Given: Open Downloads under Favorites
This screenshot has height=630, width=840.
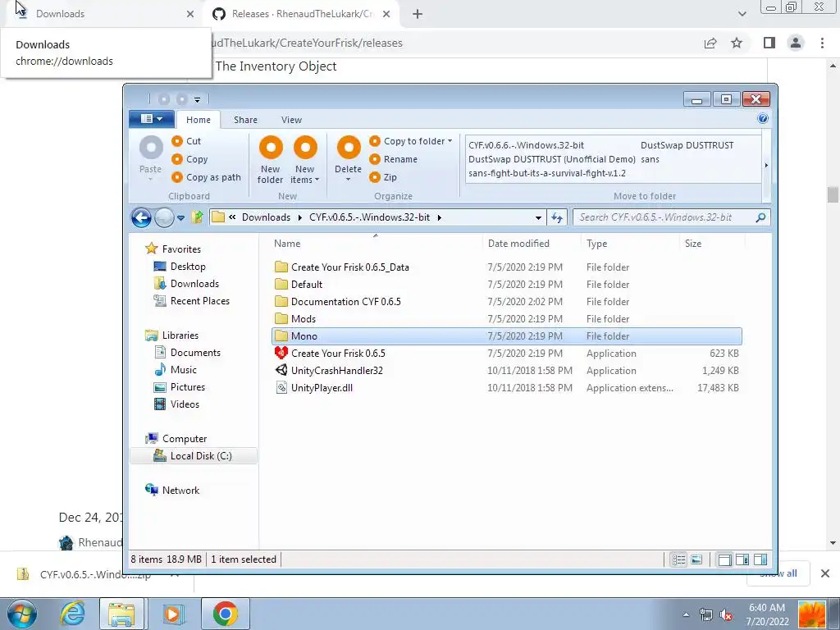Looking at the screenshot, I should tap(186, 284).
